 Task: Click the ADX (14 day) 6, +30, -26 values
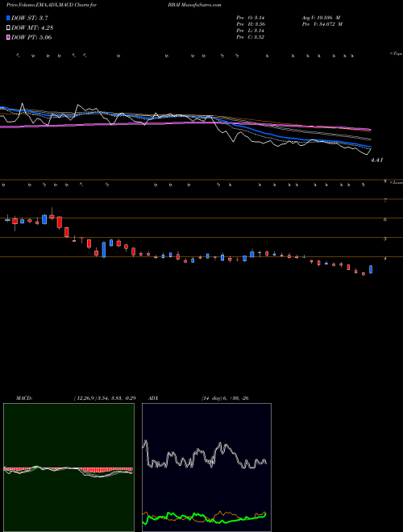(x=225, y=398)
